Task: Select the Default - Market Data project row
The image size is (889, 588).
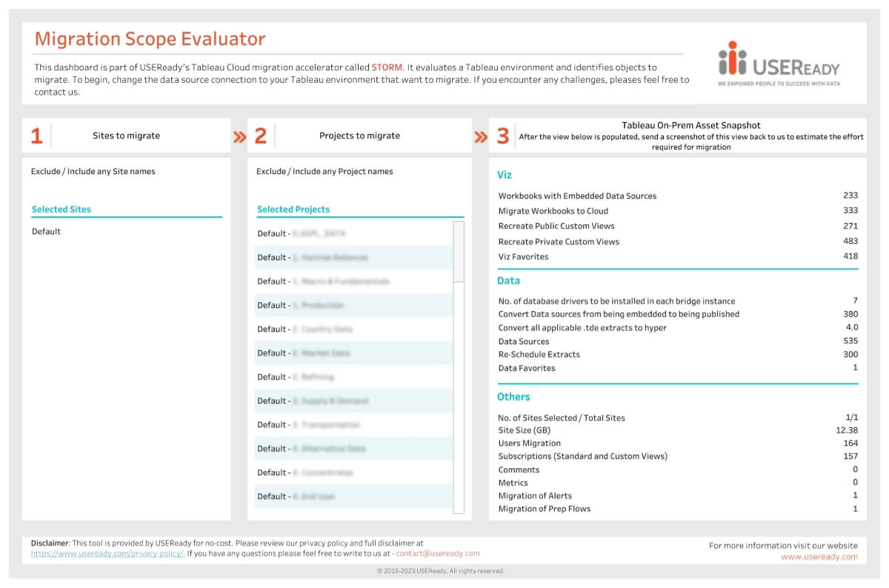Action: coord(354,353)
